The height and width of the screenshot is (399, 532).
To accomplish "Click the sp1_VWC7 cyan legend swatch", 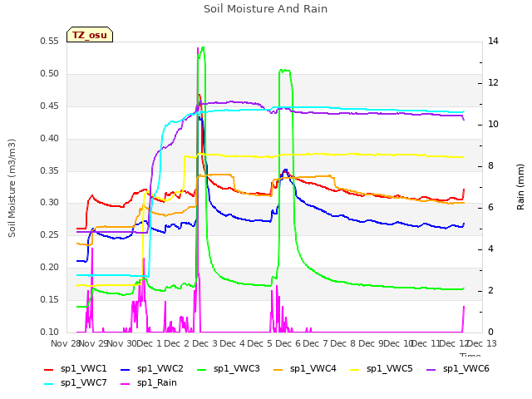I will [x=48, y=384].
